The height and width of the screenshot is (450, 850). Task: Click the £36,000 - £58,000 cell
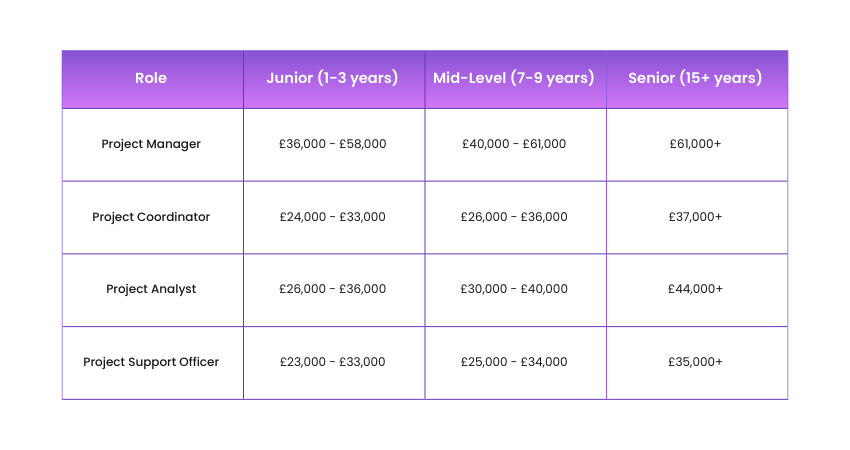(x=333, y=144)
